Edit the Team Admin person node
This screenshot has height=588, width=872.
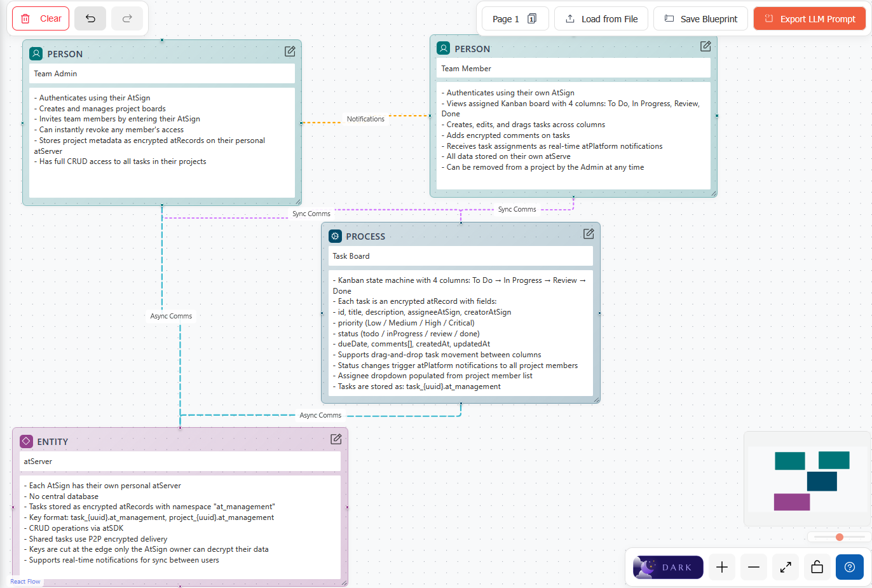tap(290, 51)
